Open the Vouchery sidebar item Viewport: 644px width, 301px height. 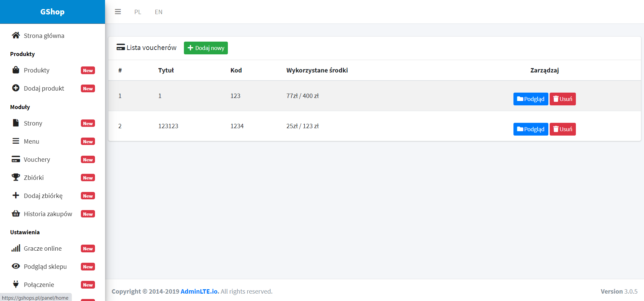pyautogui.click(x=37, y=160)
